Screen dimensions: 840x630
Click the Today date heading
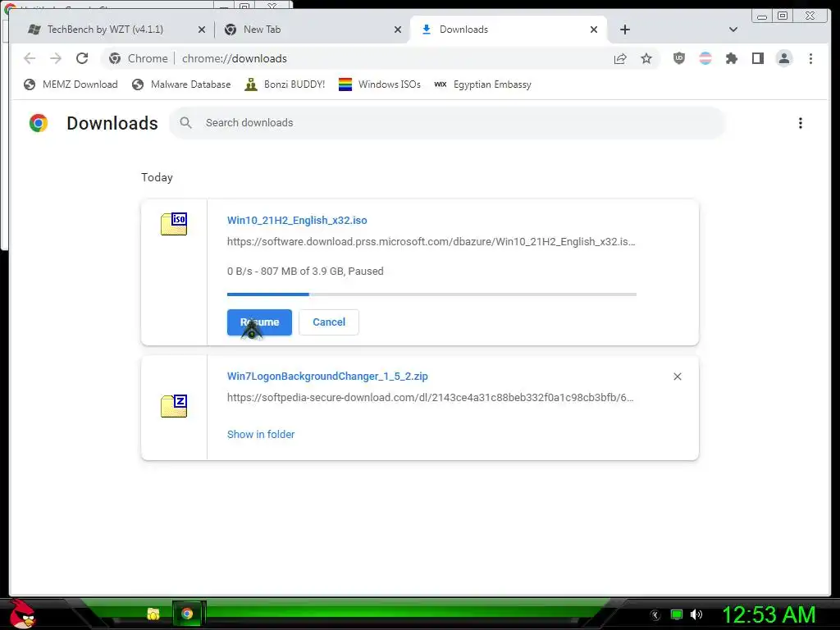pos(157,177)
